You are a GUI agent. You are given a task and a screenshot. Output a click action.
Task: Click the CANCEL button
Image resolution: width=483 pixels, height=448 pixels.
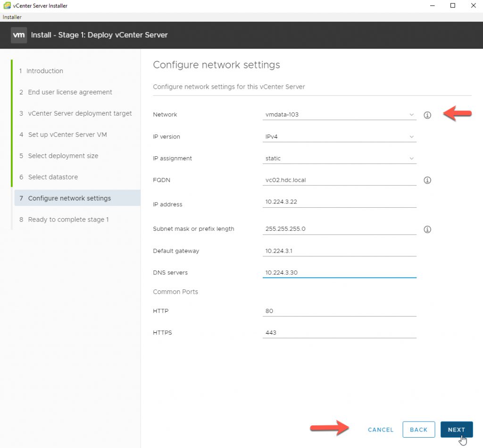tap(381, 430)
